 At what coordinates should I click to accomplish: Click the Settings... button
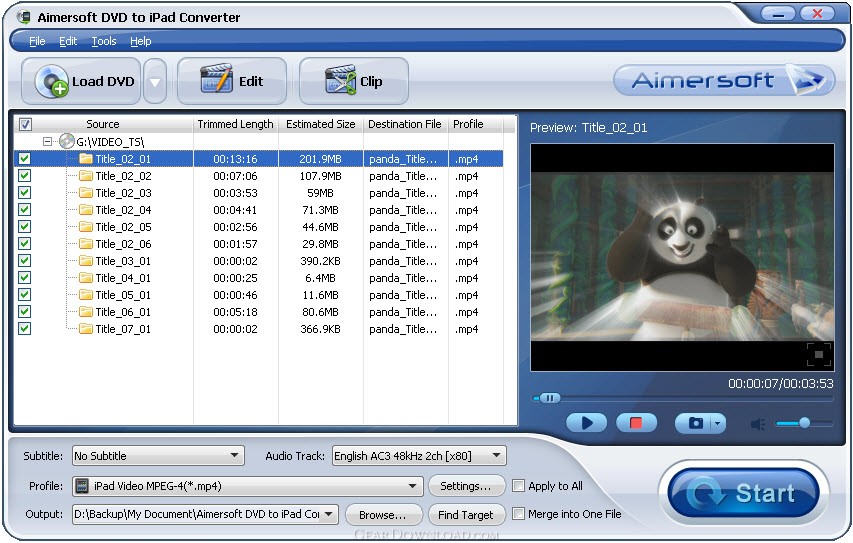pyautogui.click(x=466, y=486)
